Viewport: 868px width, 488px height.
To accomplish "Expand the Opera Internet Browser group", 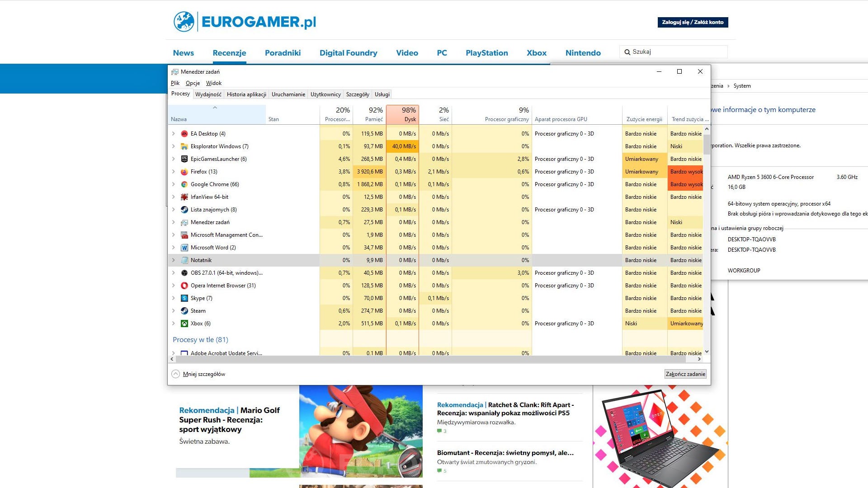I will (174, 286).
